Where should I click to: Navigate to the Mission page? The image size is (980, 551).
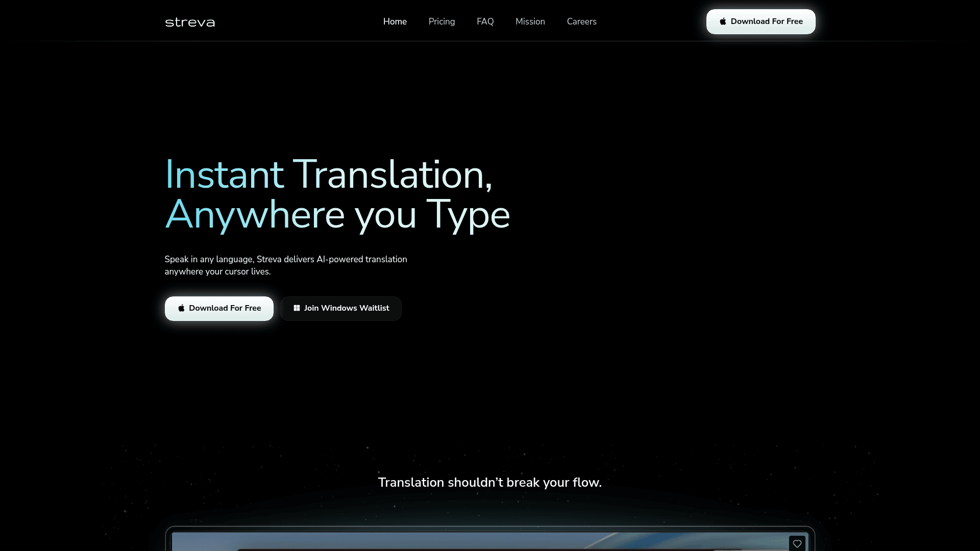point(530,21)
